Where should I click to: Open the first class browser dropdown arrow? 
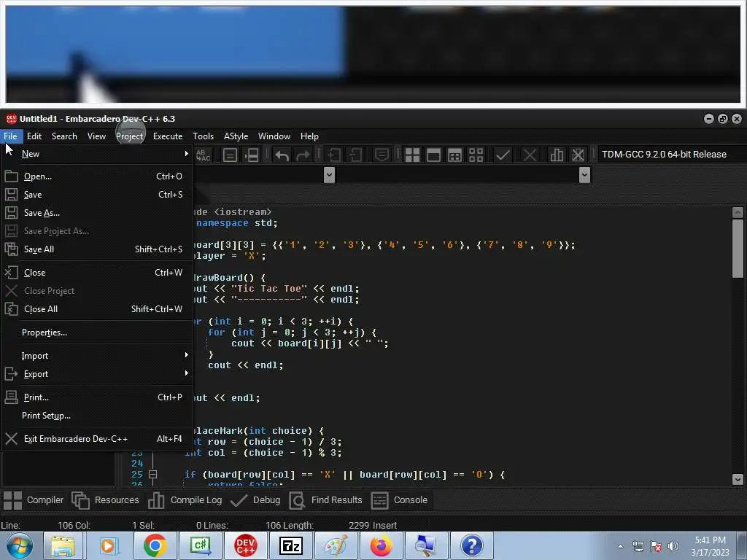pos(329,175)
